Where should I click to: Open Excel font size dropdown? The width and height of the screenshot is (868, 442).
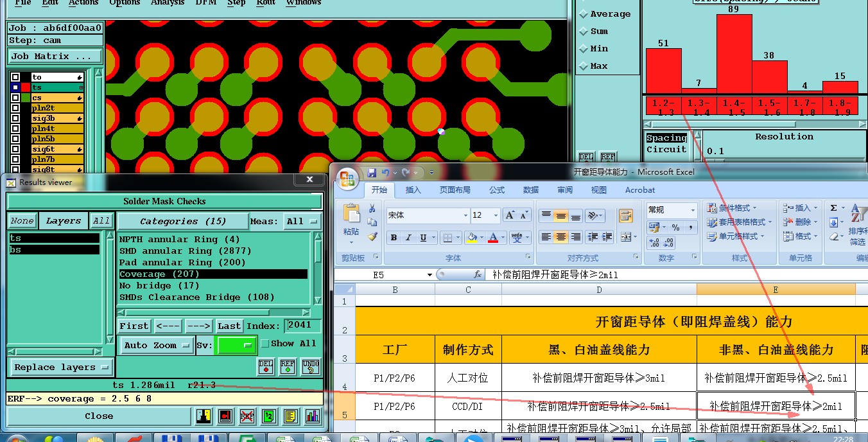(x=496, y=215)
